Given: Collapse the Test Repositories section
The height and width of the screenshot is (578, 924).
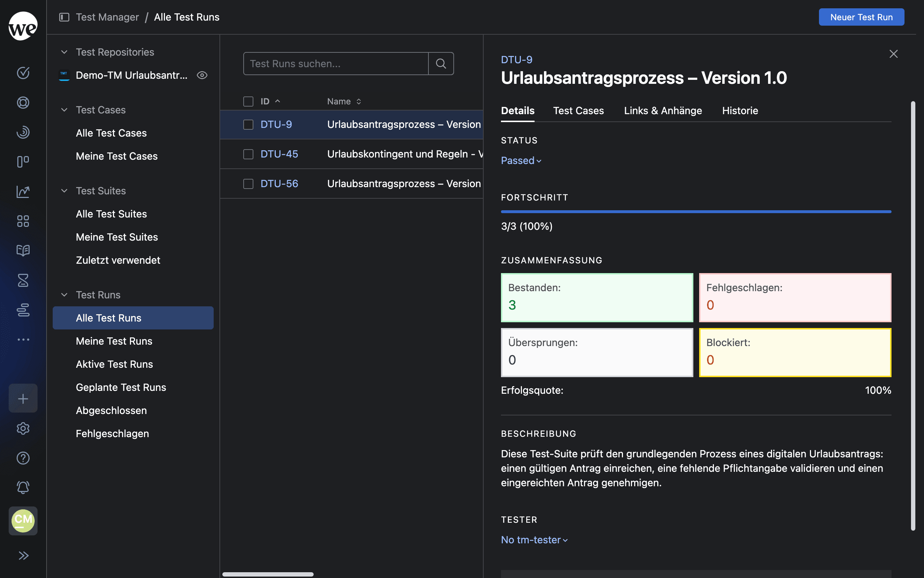Looking at the screenshot, I should (64, 52).
